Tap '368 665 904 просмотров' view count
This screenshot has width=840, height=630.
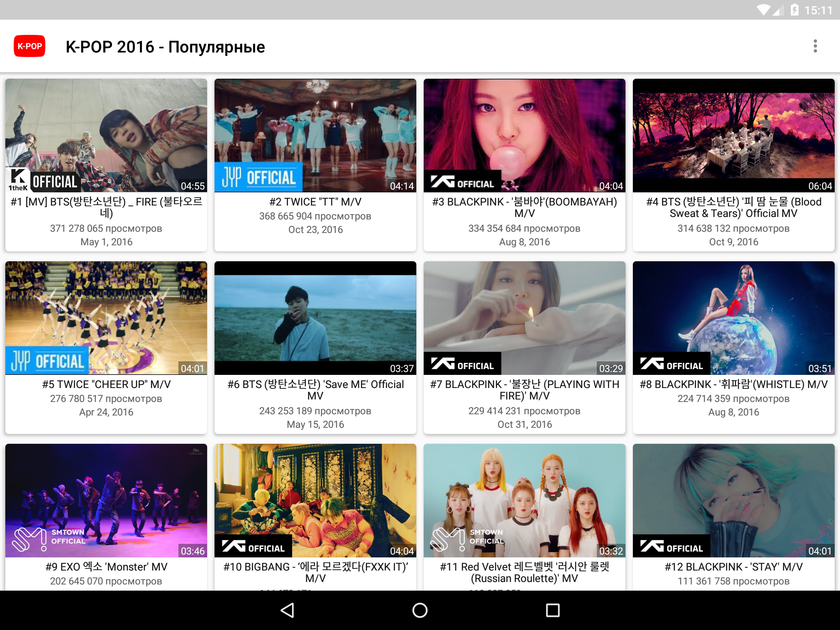click(315, 216)
